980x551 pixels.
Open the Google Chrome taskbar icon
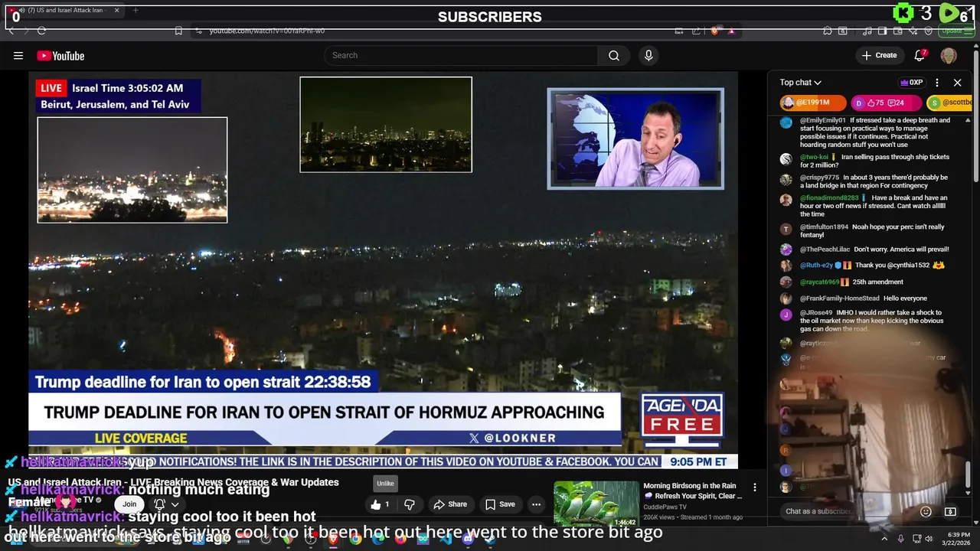(x=355, y=539)
